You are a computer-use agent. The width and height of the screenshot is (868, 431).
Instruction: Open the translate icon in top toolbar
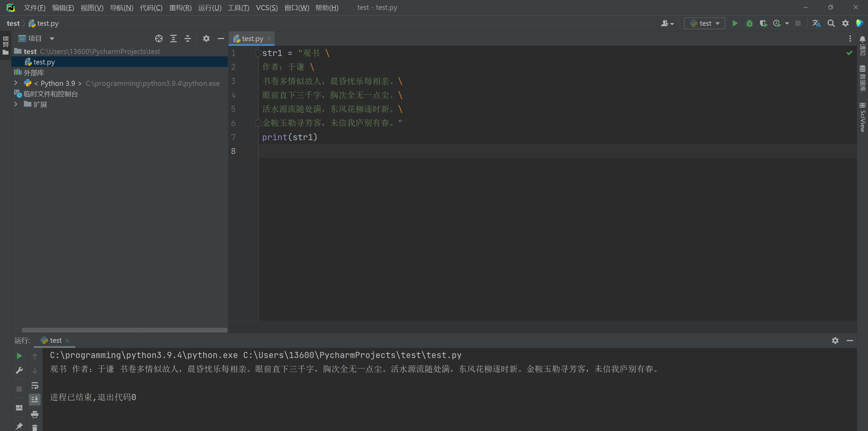tap(816, 23)
